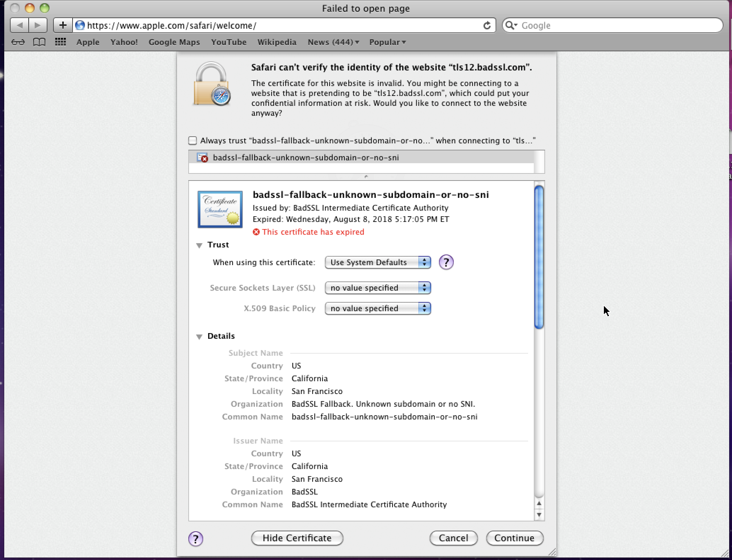Click the scrollbar up arrow
This screenshot has width=732, height=560.
coord(539,504)
